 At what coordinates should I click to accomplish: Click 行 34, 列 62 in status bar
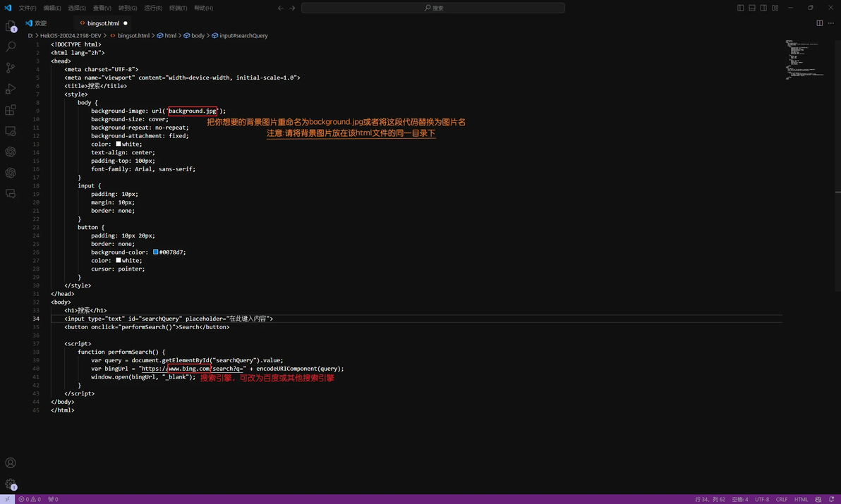[x=710, y=499]
